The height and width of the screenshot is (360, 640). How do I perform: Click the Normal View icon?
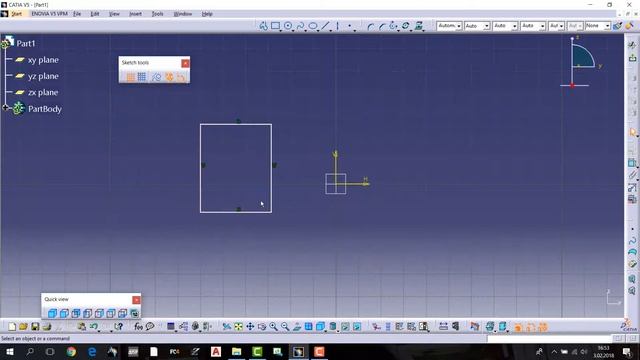coord(297,327)
